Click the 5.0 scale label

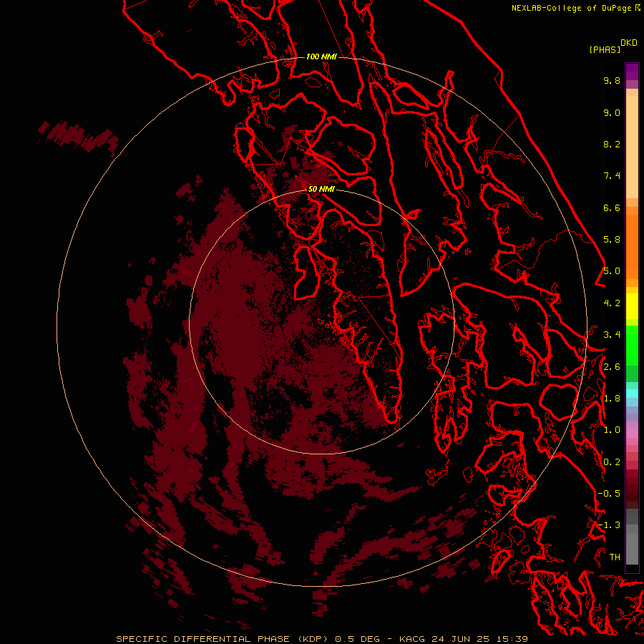(612, 271)
